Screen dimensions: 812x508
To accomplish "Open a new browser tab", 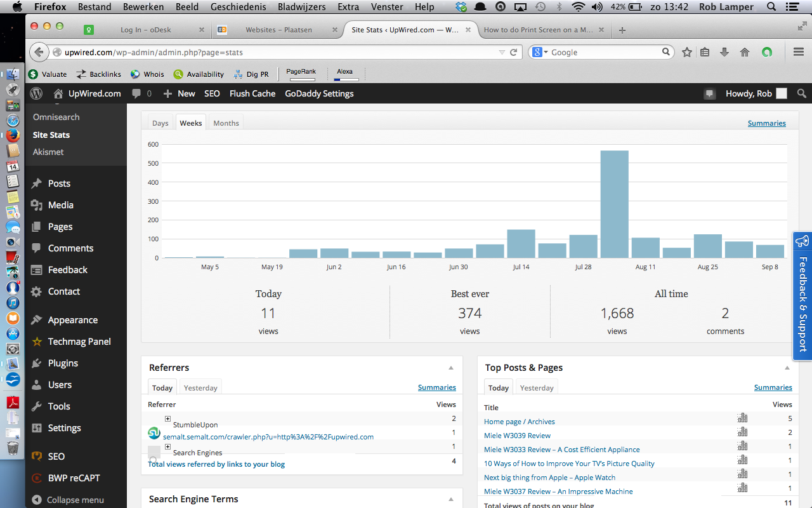I will tap(622, 30).
